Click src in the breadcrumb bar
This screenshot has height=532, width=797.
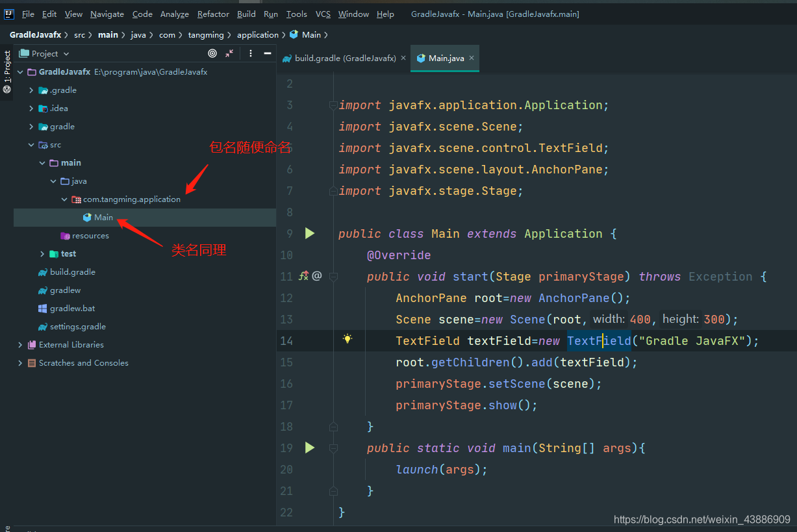[x=79, y=34]
